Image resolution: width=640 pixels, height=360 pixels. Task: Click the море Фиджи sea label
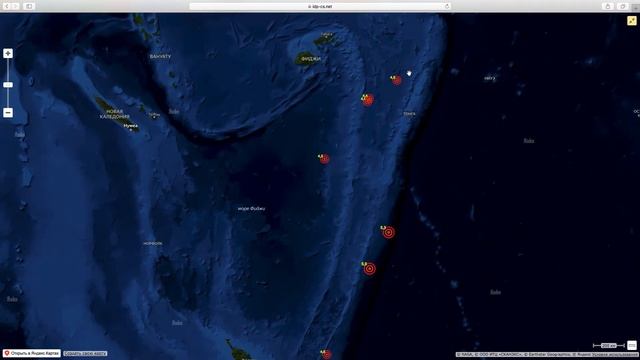click(251, 209)
